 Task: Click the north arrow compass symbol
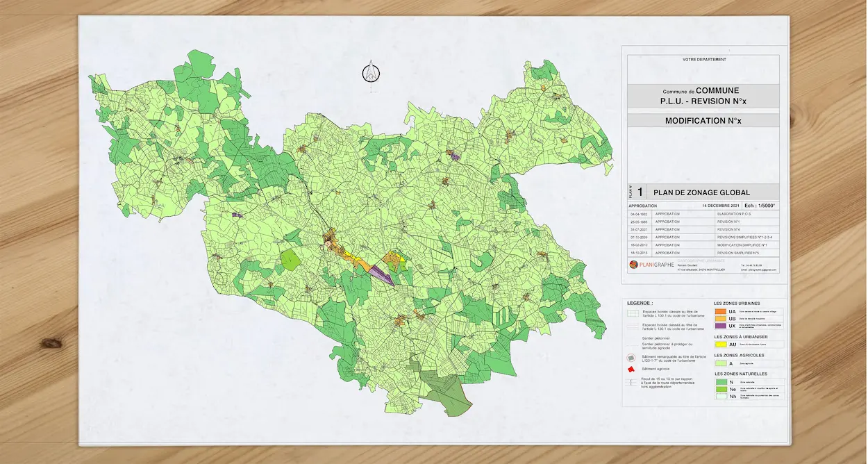pos(372,73)
